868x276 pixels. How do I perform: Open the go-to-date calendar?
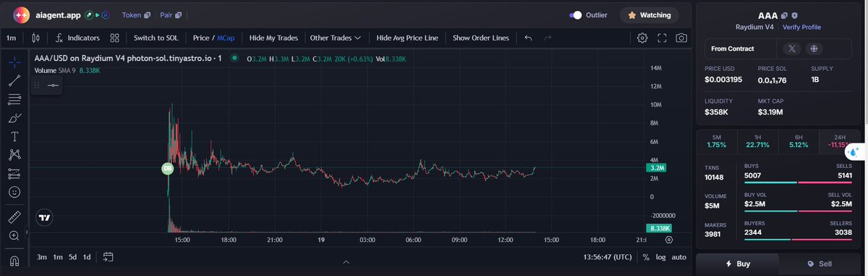[x=109, y=256]
